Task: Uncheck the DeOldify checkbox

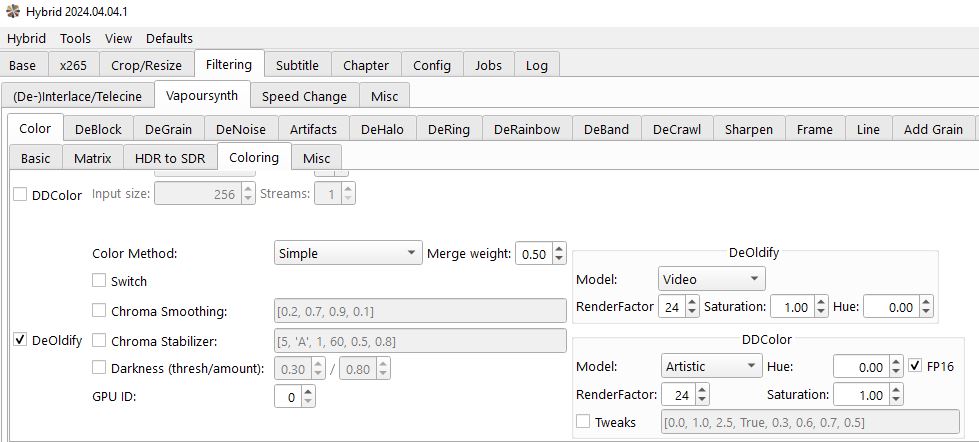Action: 20,340
